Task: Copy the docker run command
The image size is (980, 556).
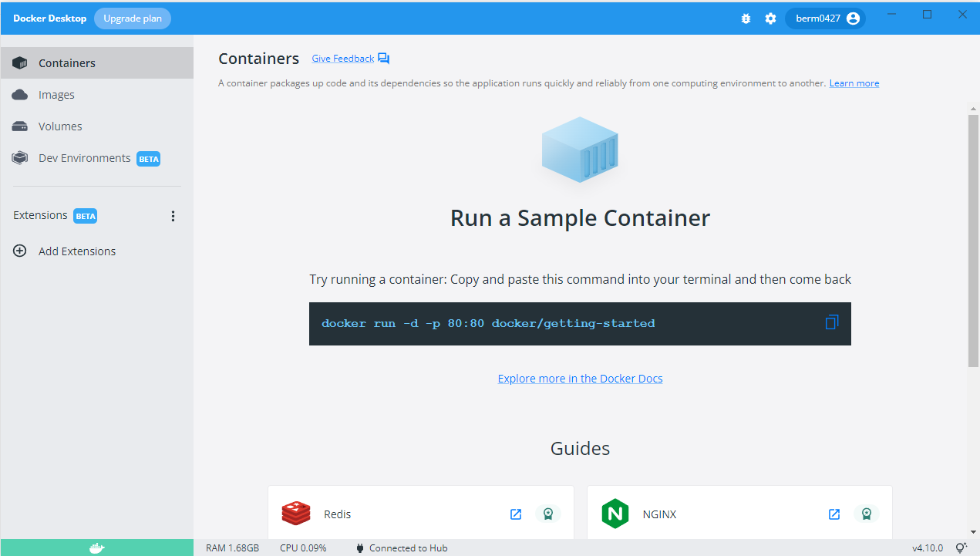Action: pos(831,322)
